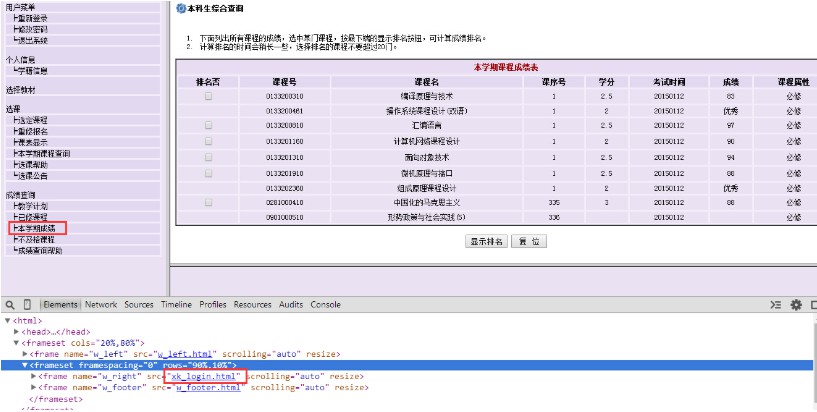Expand the frame w_right node
The image size is (817, 412).
[34, 376]
